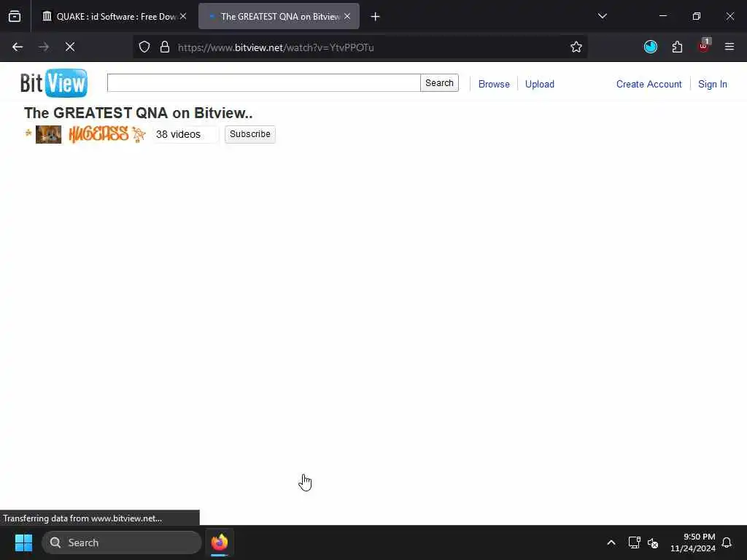Click the BitView Search button
Screen dimensions: 747x560
click(439, 83)
